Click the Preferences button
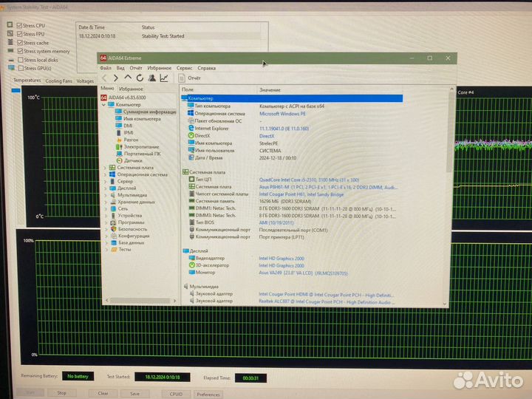This screenshot has width=532, height=399. 208,395
